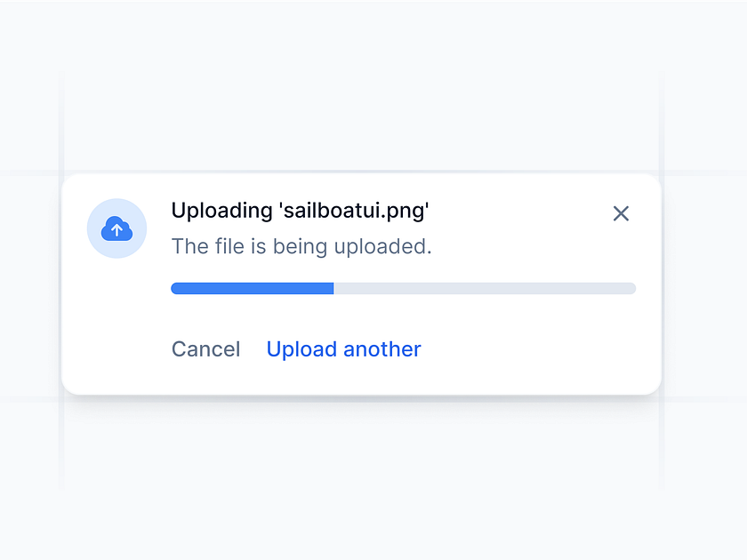Click the gray unfilled progress bar track
The image size is (747, 560).
coord(485,288)
